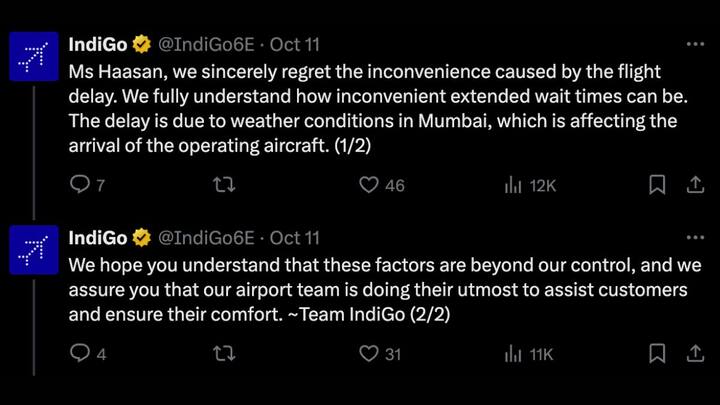
Task: Share the second IndiGo tweet
Action: pos(695,353)
